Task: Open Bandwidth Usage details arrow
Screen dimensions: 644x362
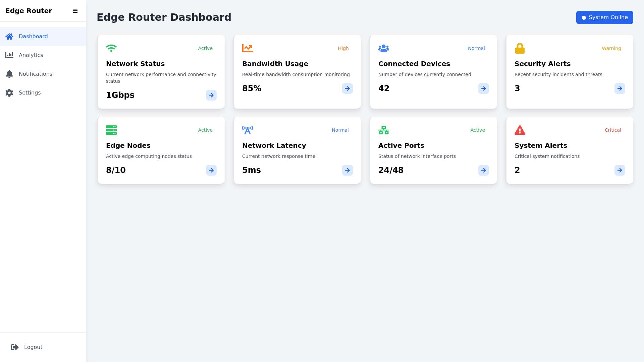Action: pos(347,88)
